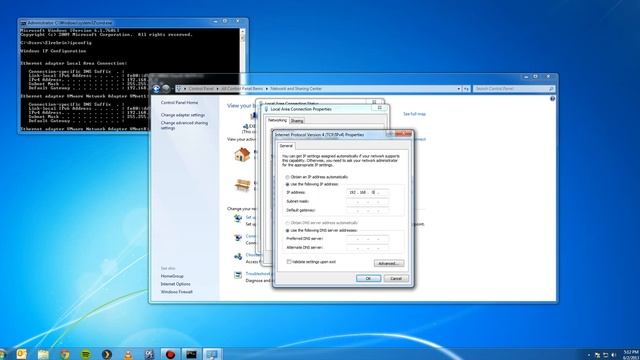The image size is (640, 360).
Task: Launch VLC media player from taskbar
Action: point(128,354)
